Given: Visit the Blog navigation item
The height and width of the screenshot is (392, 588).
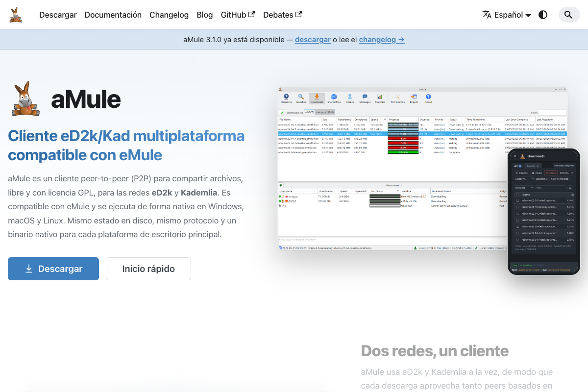Looking at the screenshot, I should [x=205, y=15].
